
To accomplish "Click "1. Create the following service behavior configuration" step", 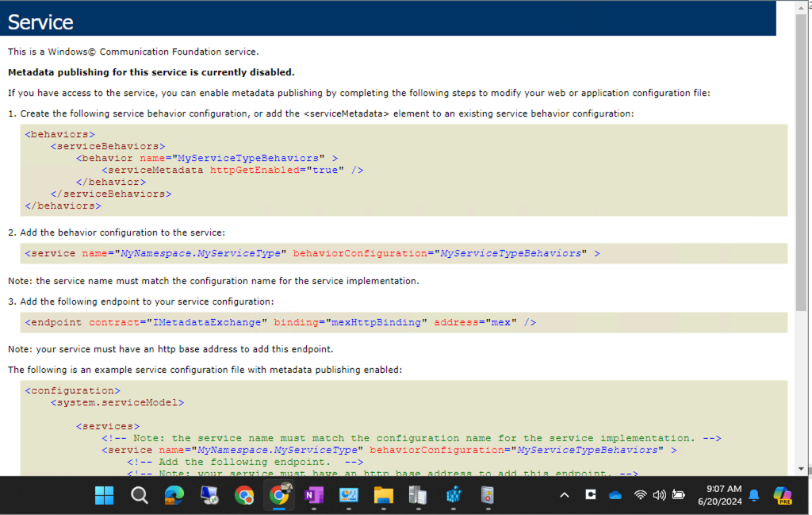I will coord(321,113).
